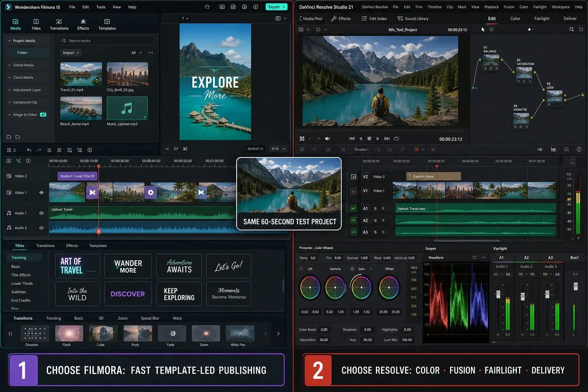Expand the Project Media tree item
This screenshot has width=588, height=392.
(10, 41)
